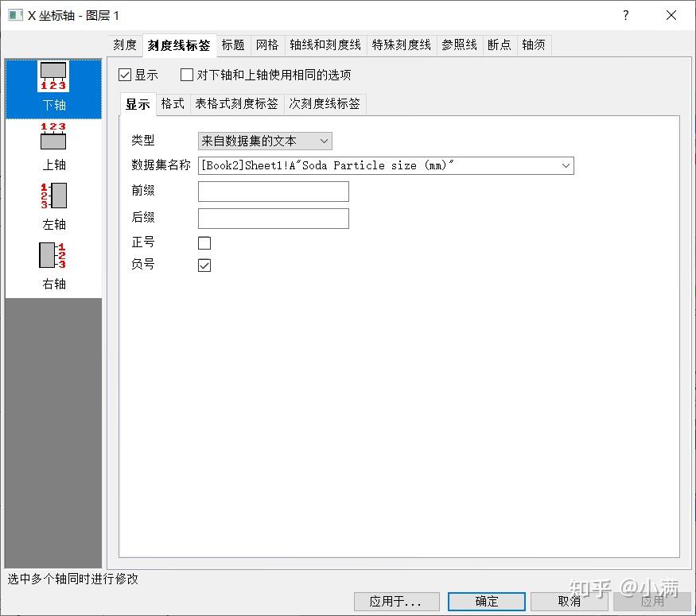This screenshot has height=616, width=696.
Task: Open the 标题 tab
Action: coord(233,45)
